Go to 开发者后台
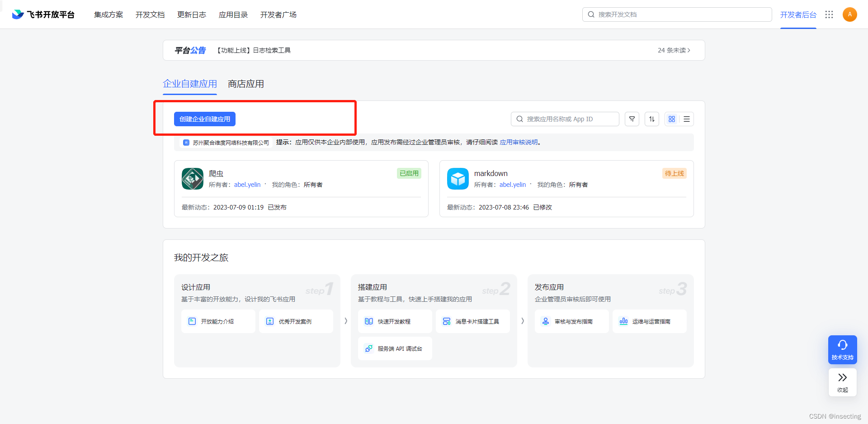This screenshot has height=424, width=868. point(798,14)
